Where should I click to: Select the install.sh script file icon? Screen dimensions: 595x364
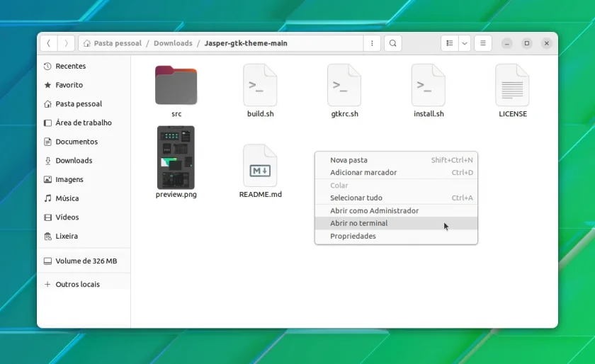429,85
